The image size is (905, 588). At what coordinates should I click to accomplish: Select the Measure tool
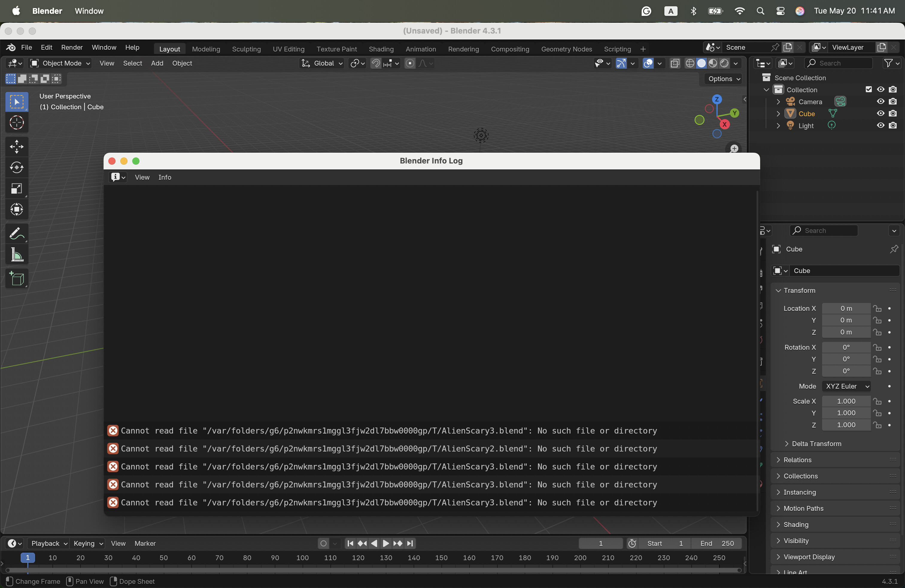point(17,255)
